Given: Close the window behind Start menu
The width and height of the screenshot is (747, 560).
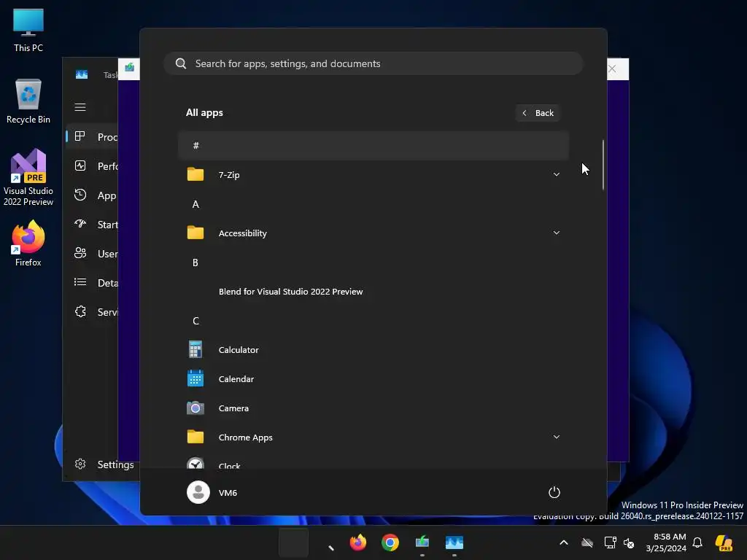Looking at the screenshot, I should (612, 69).
